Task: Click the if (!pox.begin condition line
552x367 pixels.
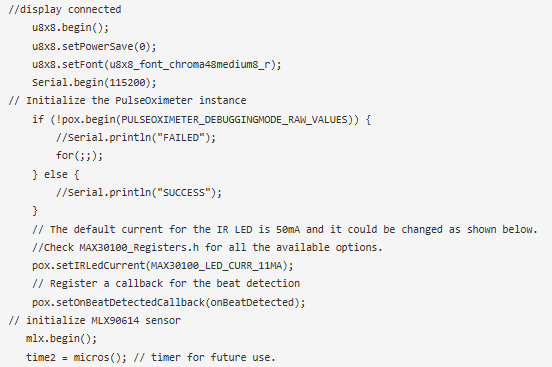Action: [x=201, y=119]
